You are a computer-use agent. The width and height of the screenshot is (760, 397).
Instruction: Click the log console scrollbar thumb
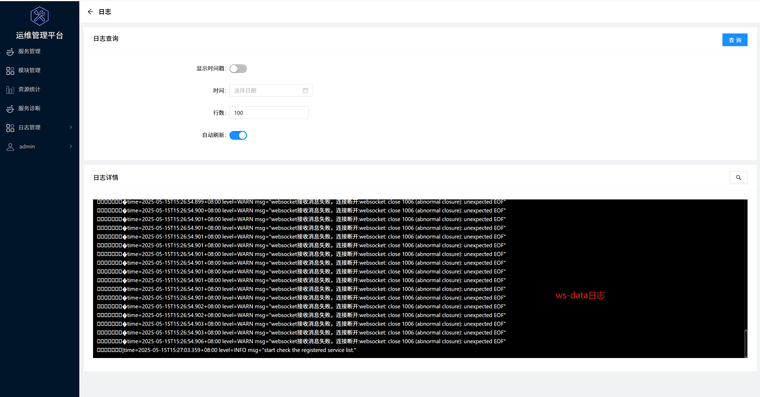click(745, 343)
